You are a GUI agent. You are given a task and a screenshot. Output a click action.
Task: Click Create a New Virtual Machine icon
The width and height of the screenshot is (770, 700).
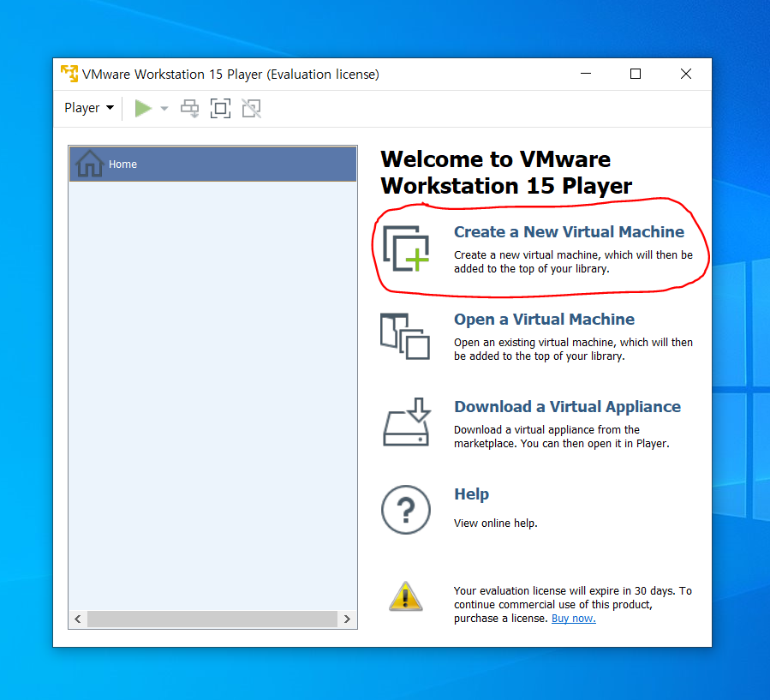406,248
